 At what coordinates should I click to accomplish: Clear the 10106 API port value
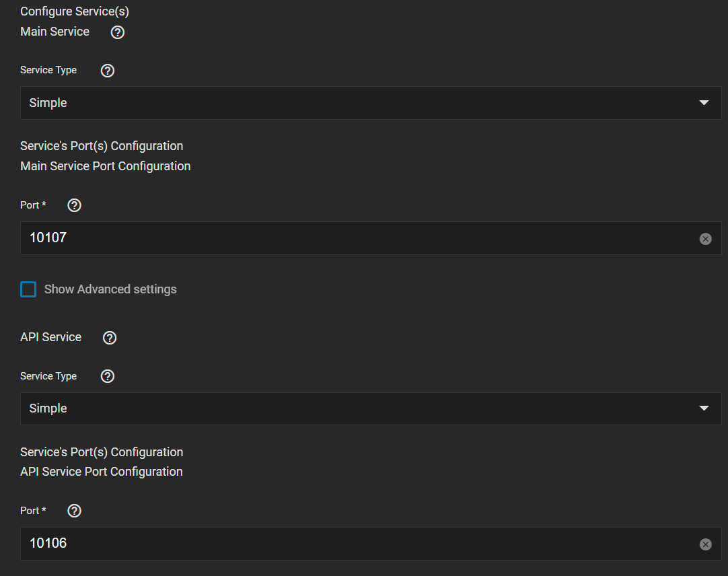tap(705, 544)
